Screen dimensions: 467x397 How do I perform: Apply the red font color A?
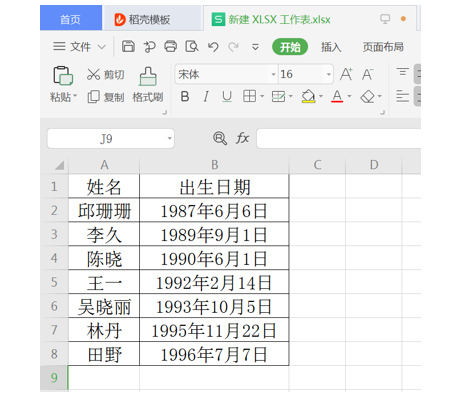click(337, 96)
